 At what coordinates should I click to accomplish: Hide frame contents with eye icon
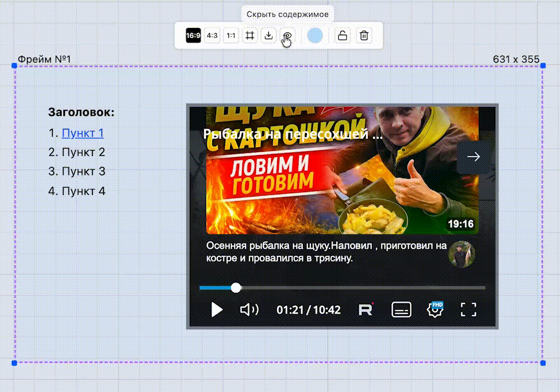pos(287,36)
